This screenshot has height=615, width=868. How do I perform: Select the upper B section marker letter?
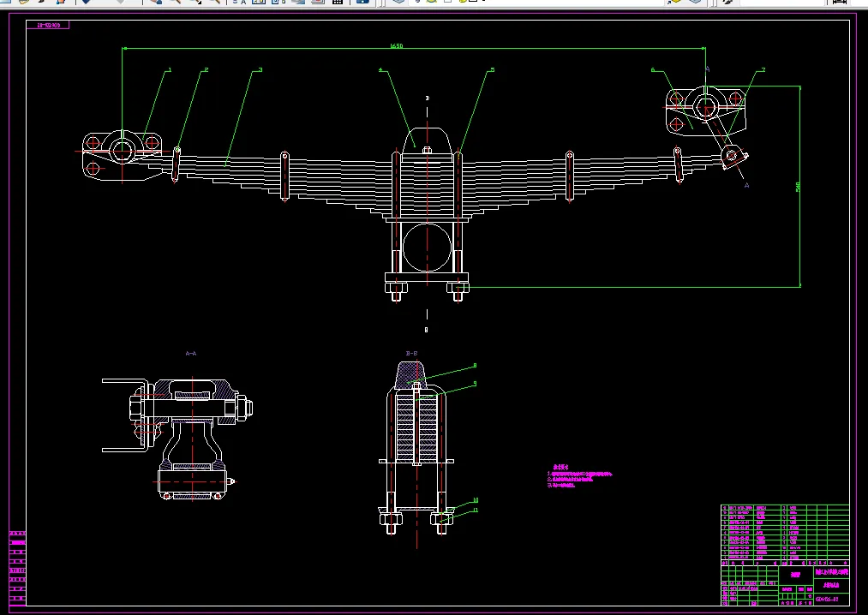(x=427, y=98)
